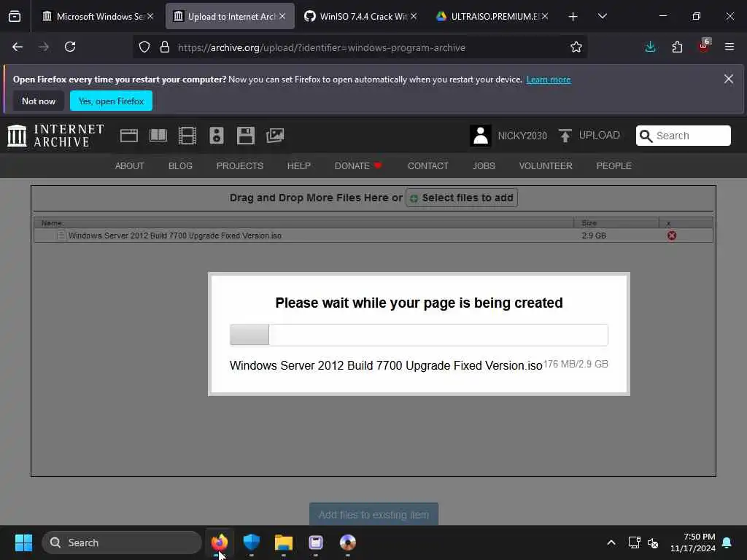Click Yes, open Firefox button
The height and width of the screenshot is (560, 747).
point(111,101)
